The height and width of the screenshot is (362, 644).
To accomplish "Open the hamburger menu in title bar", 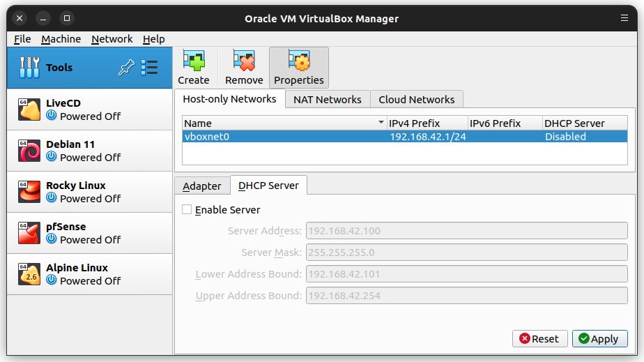I will pyautogui.click(x=624, y=18).
